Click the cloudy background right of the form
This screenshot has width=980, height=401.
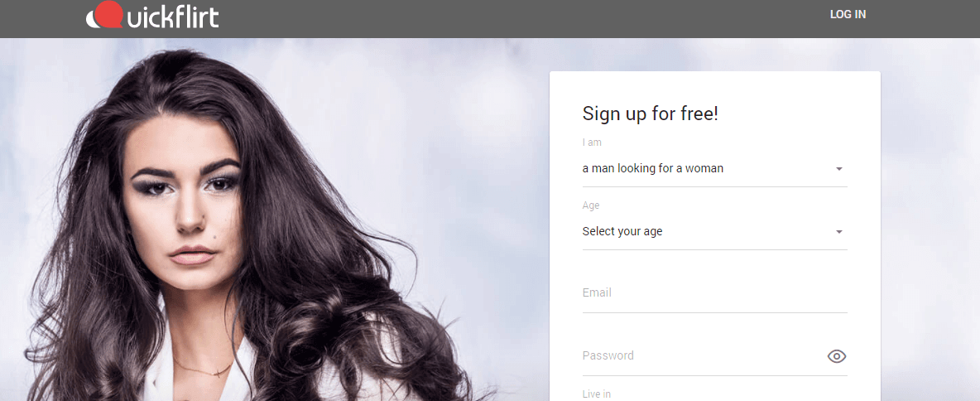coord(931,219)
